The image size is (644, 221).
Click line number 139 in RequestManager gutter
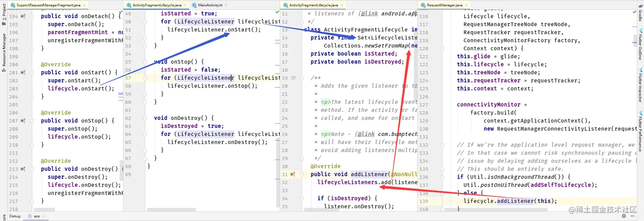pyautogui.click(x=424, y=201)
